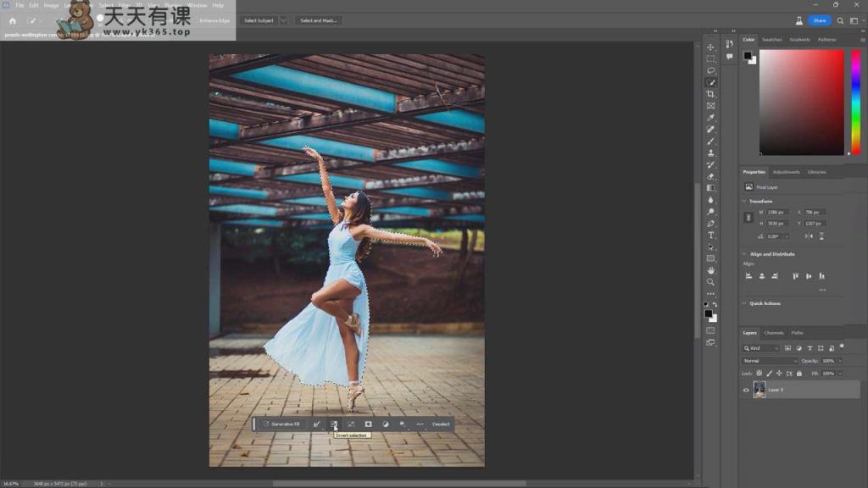Select the Path Selection tool
868x488 pixels.
click(x=711, y=247)
